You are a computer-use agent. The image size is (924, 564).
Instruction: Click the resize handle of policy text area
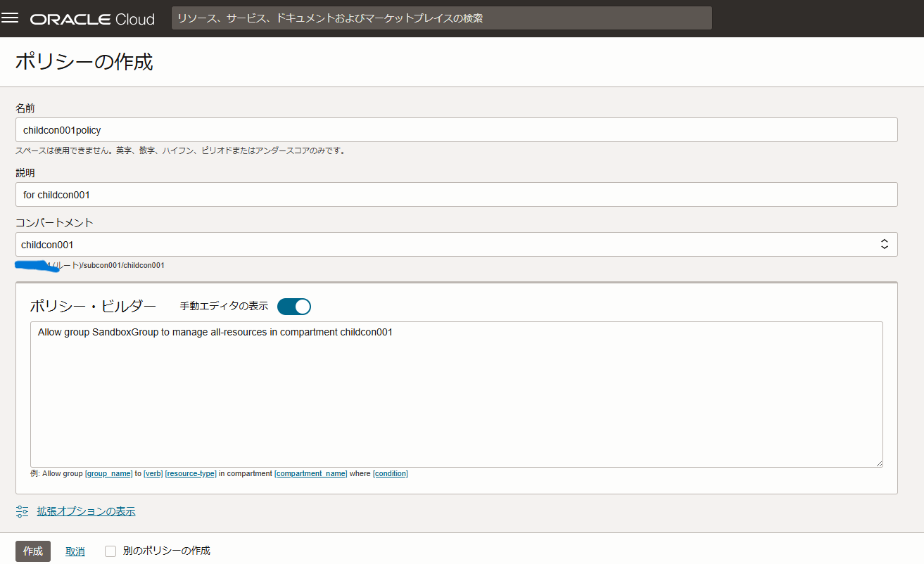878,463
